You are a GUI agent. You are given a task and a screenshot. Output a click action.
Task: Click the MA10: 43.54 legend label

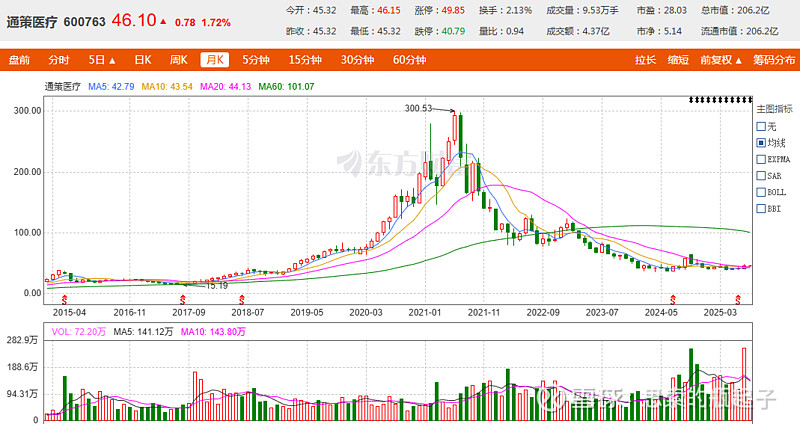[167, 87]
